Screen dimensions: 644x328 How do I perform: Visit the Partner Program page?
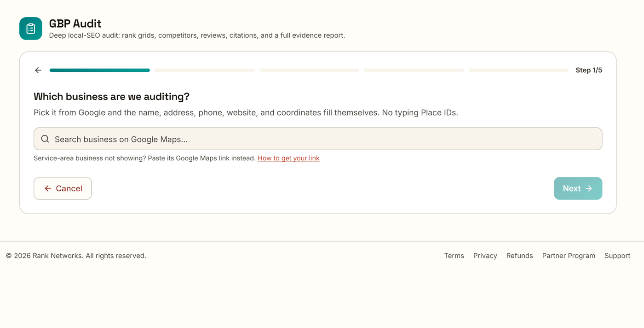pyautogui.click(x=569, y=256)
